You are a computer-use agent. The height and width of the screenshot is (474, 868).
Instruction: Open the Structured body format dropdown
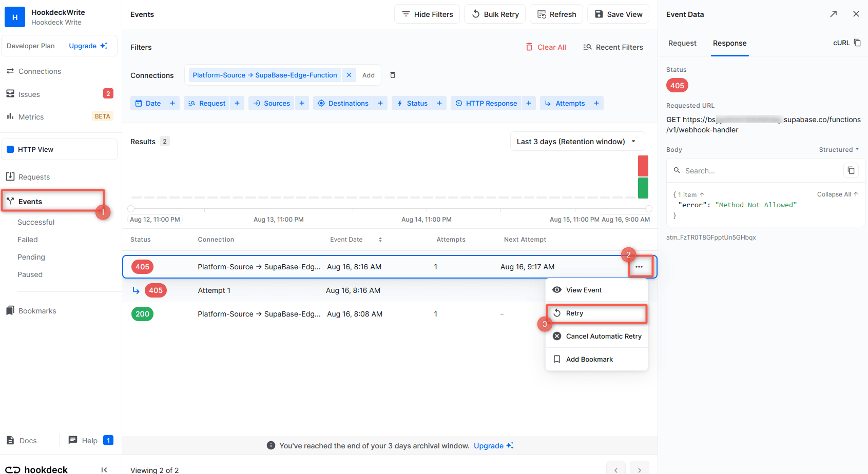[x=839, y=150]
